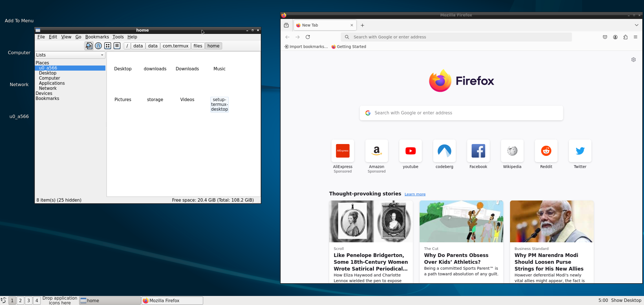
Task: Expand the Devices section in file manager
Action: pyautogui.click(x=43, y=93)
